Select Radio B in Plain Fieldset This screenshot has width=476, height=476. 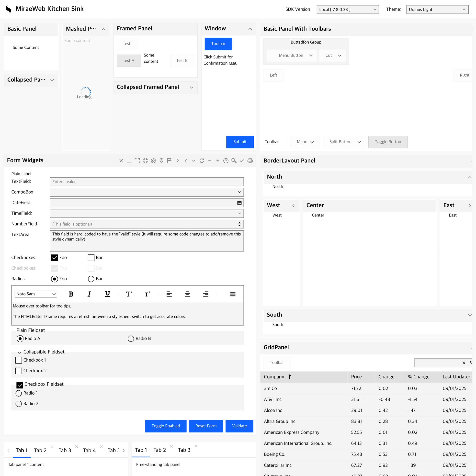[131, 339]
